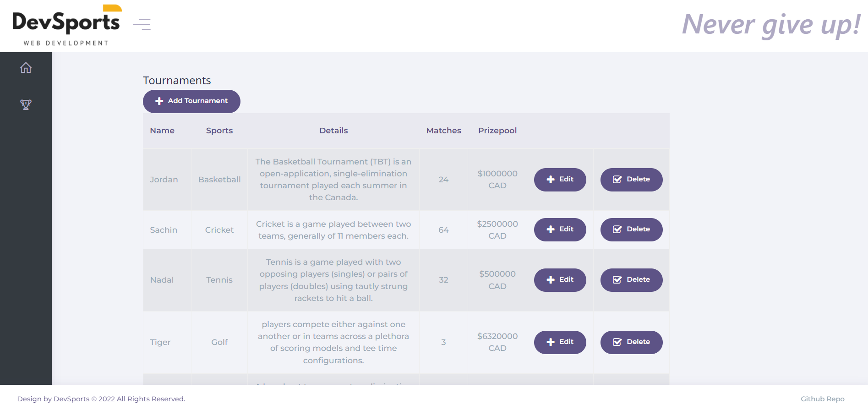Edit the Sachin cricket tournament
This screenshot has height=410, width=868.
(560, 230)
